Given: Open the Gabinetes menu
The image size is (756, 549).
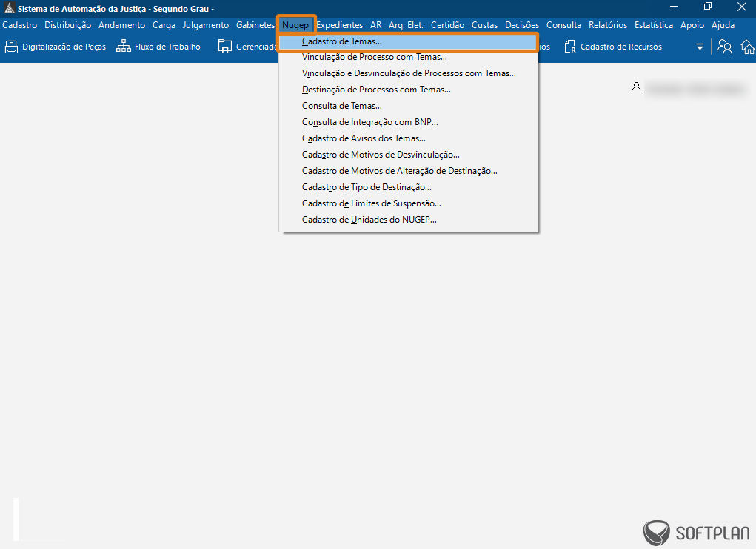Looking at the screenshot, I should pos(255,25).
